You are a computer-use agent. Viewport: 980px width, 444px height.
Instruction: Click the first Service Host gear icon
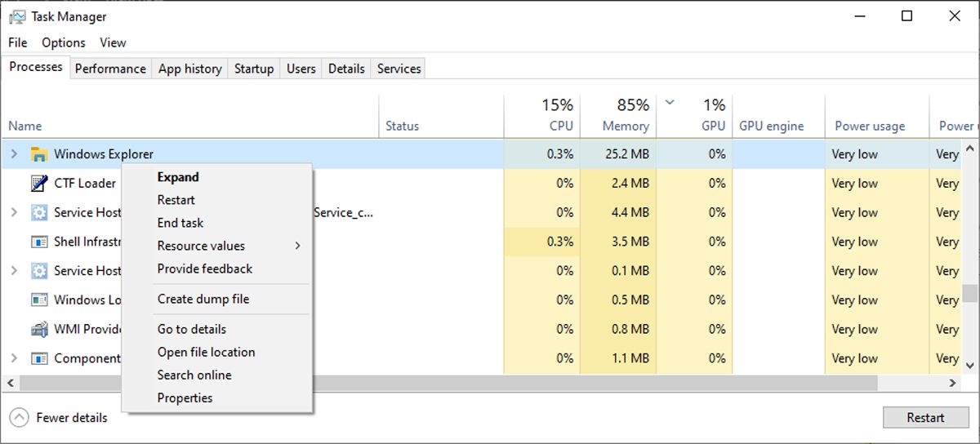pyautogui.click(x=38, y=213)
